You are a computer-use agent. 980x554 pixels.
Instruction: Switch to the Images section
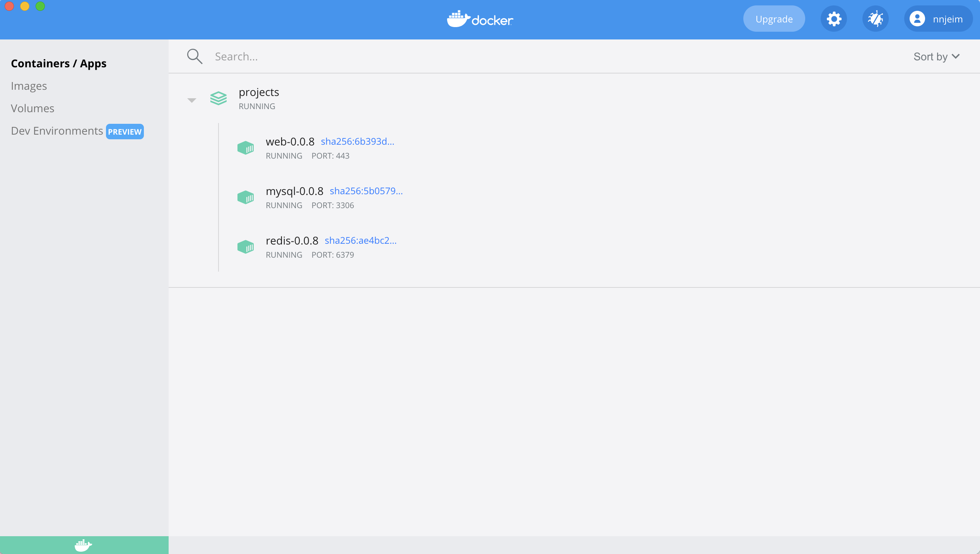[x=29, y=86]
